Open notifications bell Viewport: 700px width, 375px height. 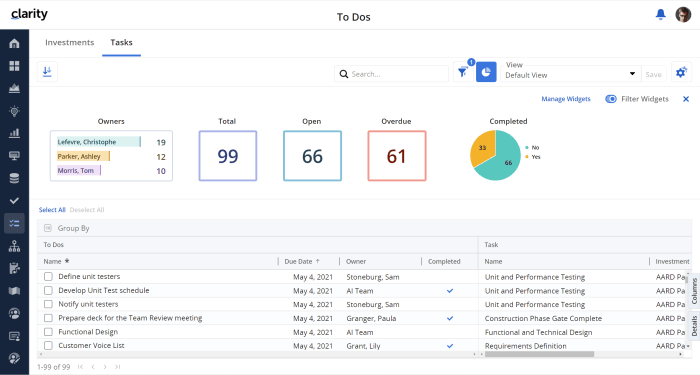coord(661,15)
